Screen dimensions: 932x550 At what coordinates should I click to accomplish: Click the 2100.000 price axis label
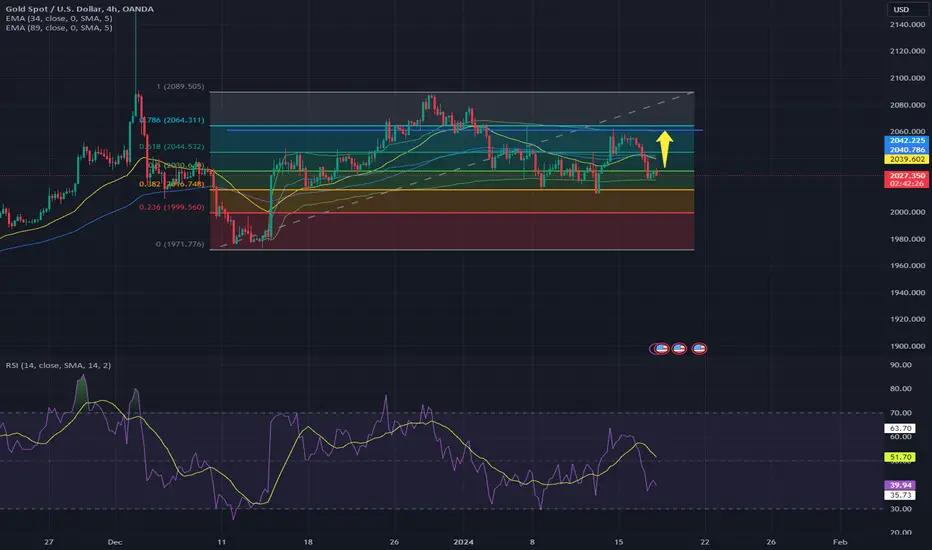tap(907, 78)
